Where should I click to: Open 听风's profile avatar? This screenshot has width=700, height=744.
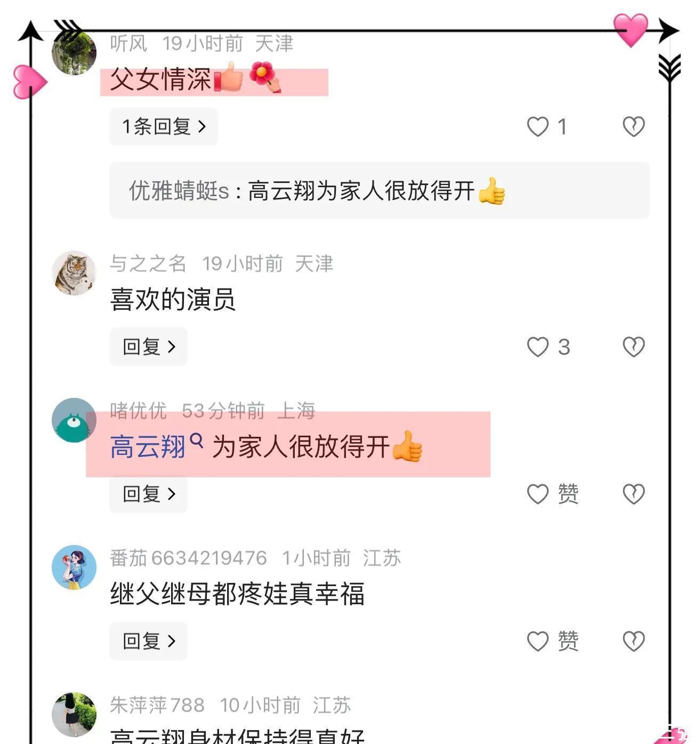(x=74, y=53)
